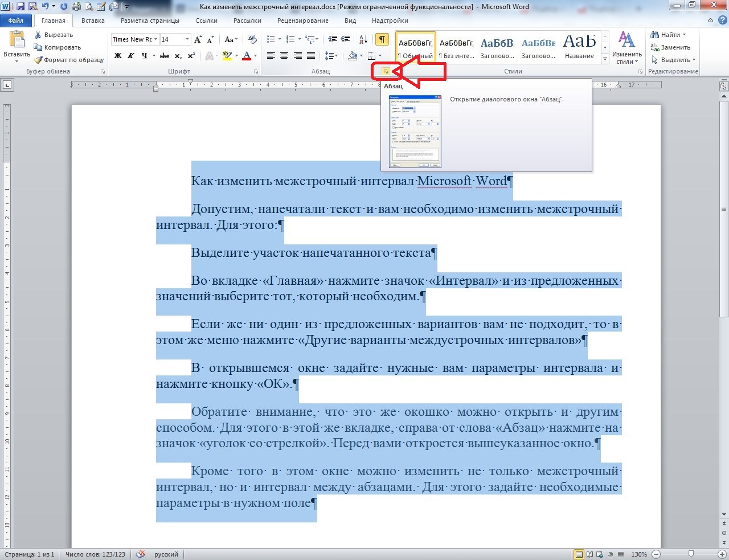Apply superscript formatting
The image size is (729, 560).
[x=191, y=56]
